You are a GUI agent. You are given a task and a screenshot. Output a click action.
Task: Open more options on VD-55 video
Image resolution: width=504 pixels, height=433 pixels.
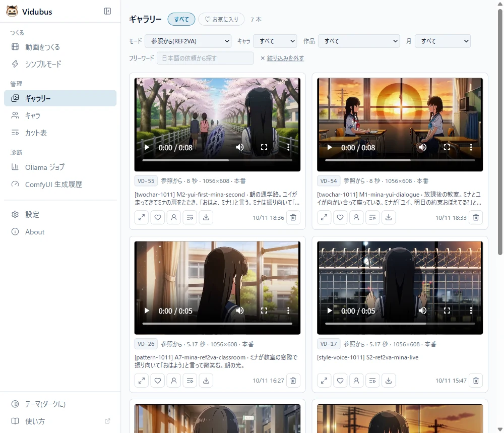tap(288, 147)
